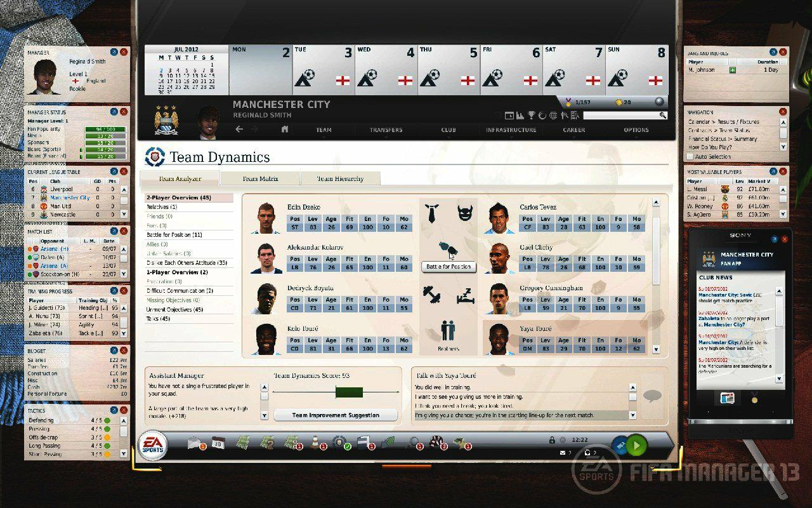Switch to the Team Hierarchy tab
The image size is (812, 508).
click(340, 179)
